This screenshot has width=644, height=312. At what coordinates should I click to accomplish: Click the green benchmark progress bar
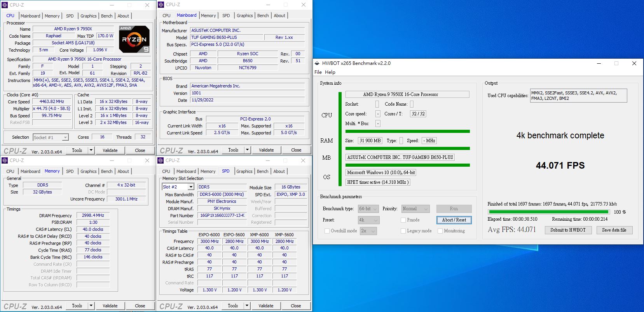pyautogui.click(x=548, y=212)
